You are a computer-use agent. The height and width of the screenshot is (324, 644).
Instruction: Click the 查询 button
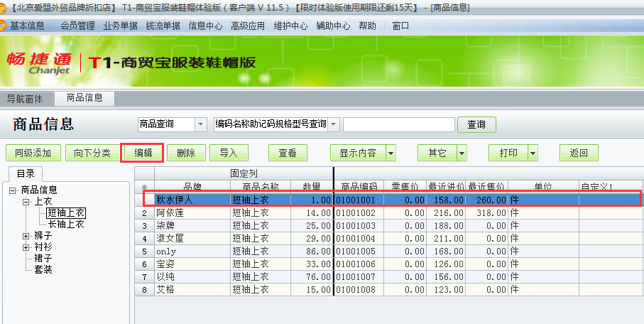pos(476,124)
